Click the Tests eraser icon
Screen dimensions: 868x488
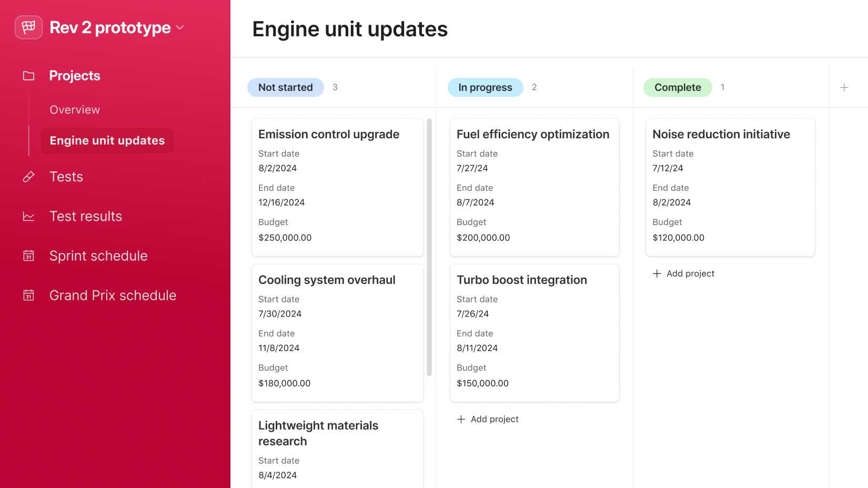click(x=29, y=177)
